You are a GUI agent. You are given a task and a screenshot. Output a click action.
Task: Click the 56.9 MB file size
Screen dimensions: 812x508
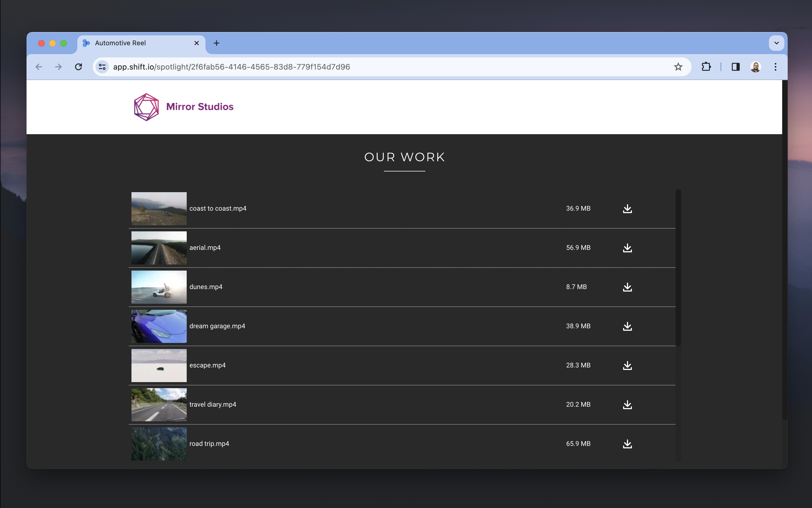(578, 248)
